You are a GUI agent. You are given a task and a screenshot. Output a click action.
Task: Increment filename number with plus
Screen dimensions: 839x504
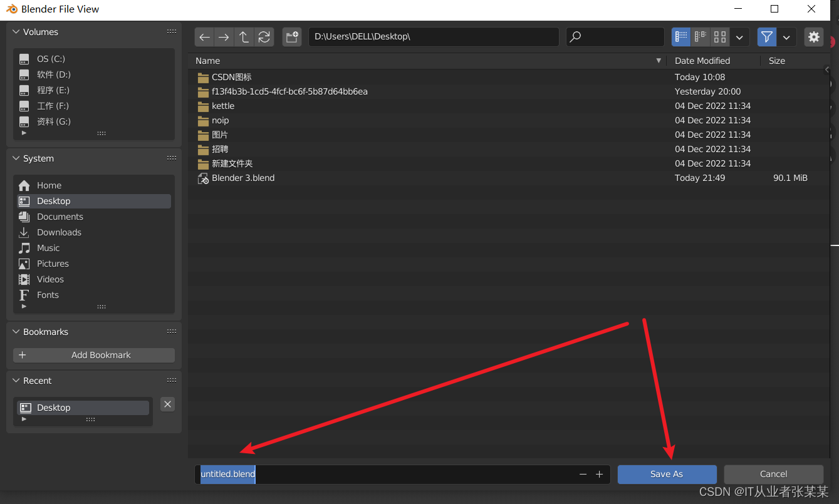[599, 474]
